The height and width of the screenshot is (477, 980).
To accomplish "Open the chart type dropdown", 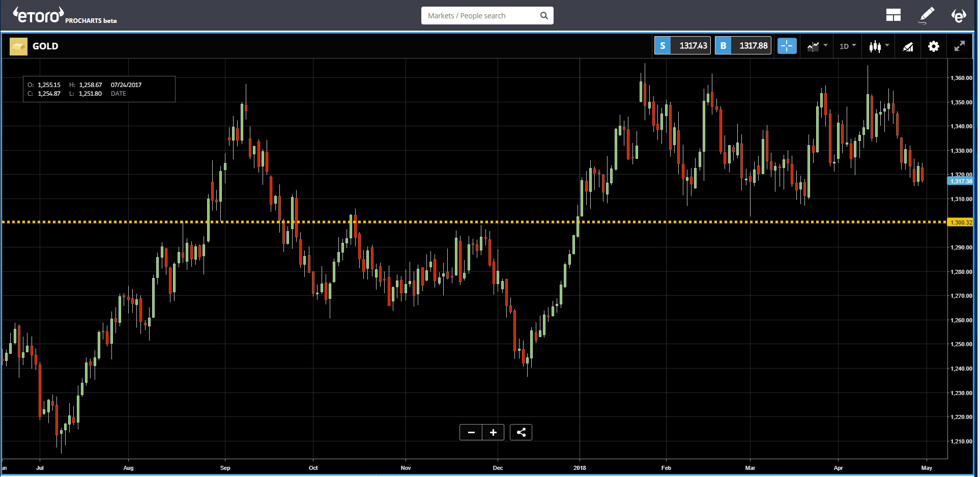I will (x=817, y=46).
